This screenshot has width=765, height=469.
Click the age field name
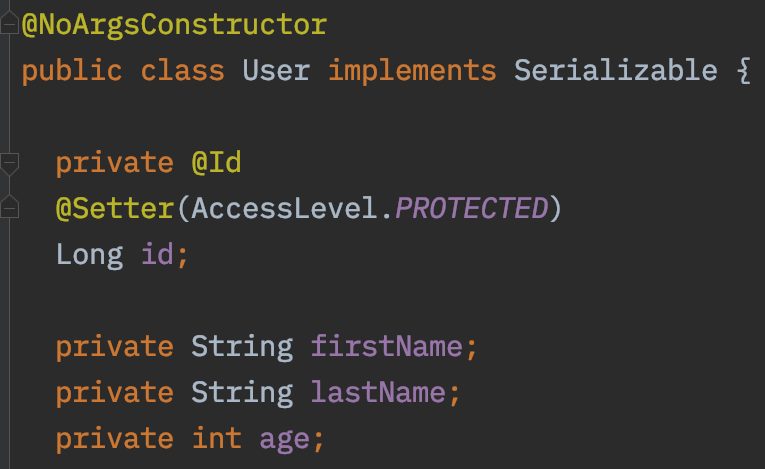(x=284, y=439)
